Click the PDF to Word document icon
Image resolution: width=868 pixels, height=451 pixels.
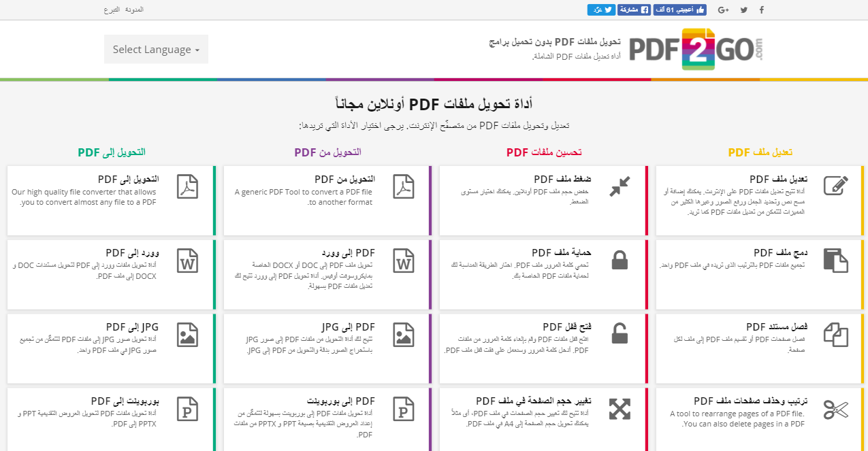pos(404,260)
